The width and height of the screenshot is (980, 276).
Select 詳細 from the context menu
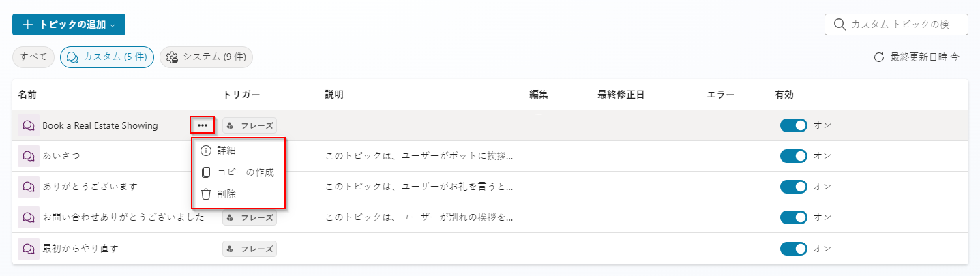point(226,151)
